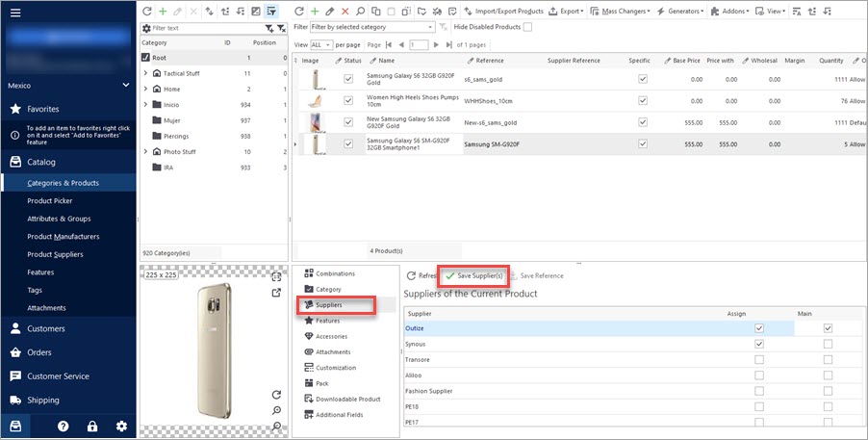Uncheck Assign for Synous supplier
Screen dimensions: 868x440
pos(759,344)
